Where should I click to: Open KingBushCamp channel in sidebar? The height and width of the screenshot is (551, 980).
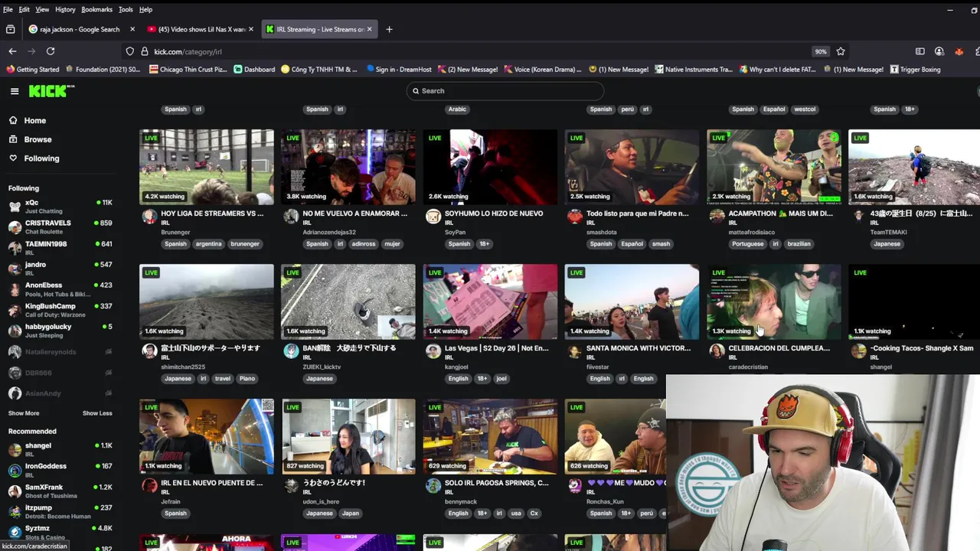[60, 309]
